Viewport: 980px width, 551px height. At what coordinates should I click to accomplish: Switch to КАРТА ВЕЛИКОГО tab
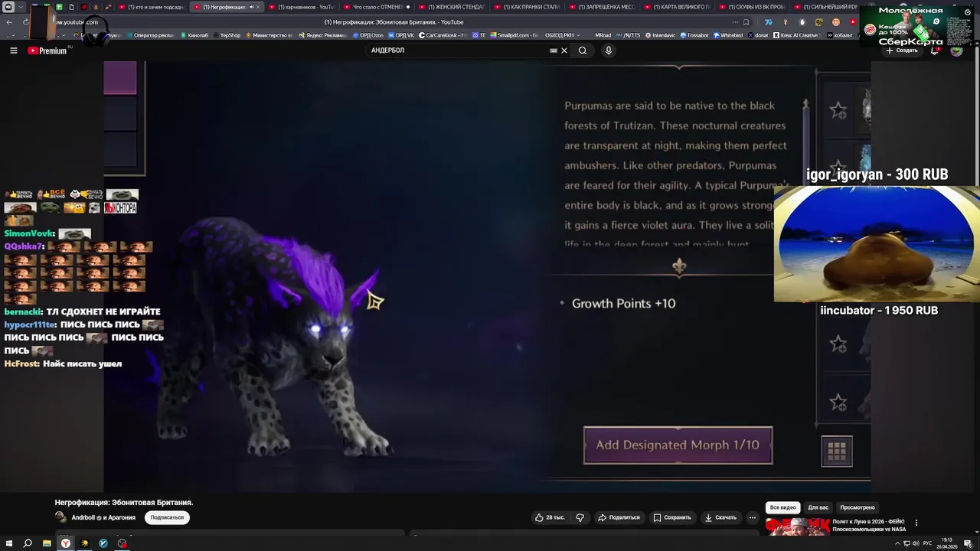click(676, 7)
